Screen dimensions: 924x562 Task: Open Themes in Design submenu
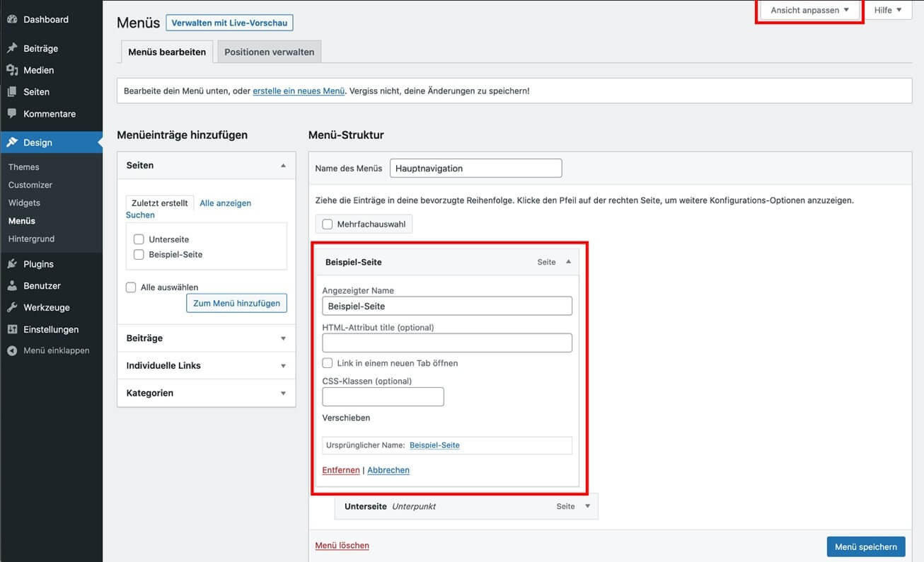pyautogui.click(x=24, y=167)
